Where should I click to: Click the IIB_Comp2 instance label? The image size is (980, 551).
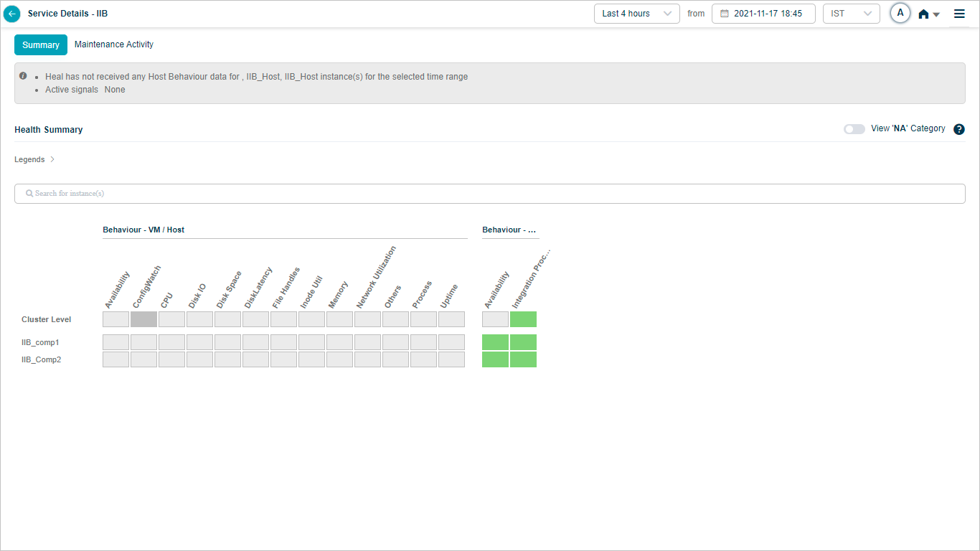click(41, 359)
